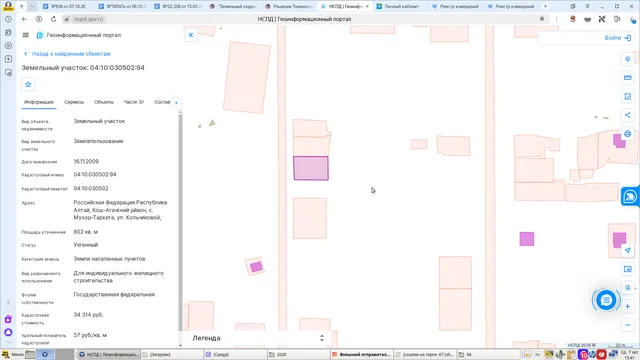Print the current map view
This screenshot has height=360, width=640.
click(x=628, y=134)
